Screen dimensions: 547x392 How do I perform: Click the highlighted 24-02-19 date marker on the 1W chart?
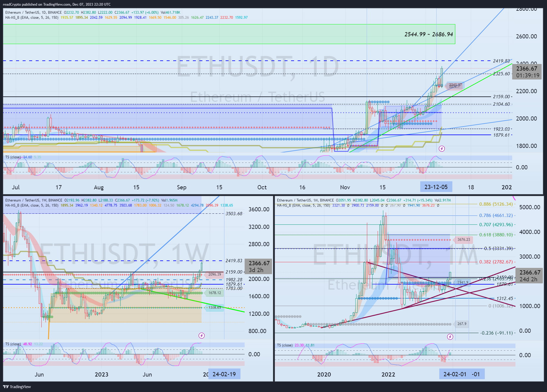click(x=224, y=374)
